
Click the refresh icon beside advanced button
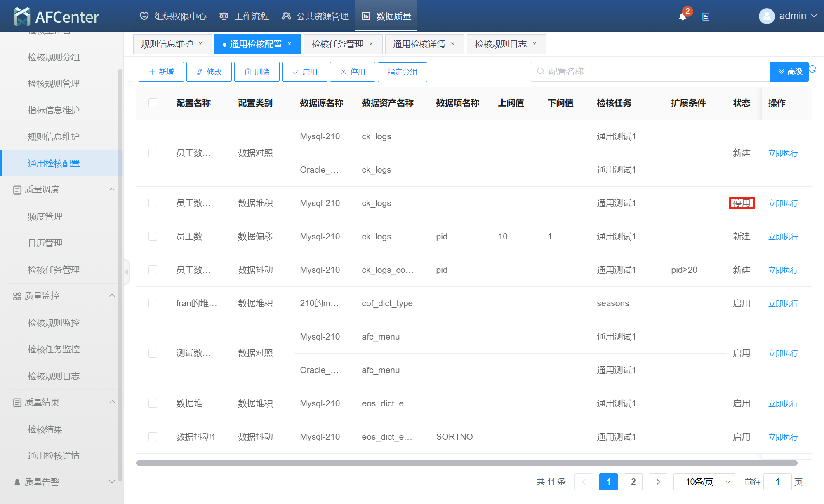pos(813,69)
